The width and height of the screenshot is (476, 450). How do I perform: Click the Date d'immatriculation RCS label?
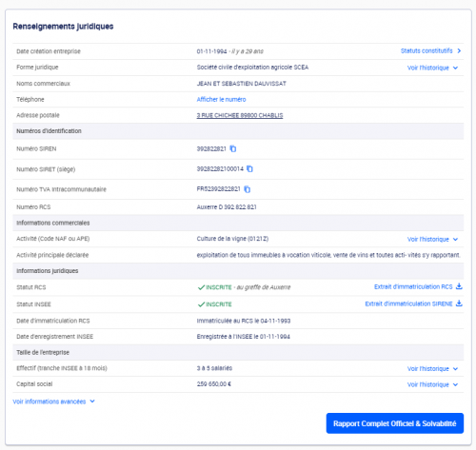click(53, 321)
